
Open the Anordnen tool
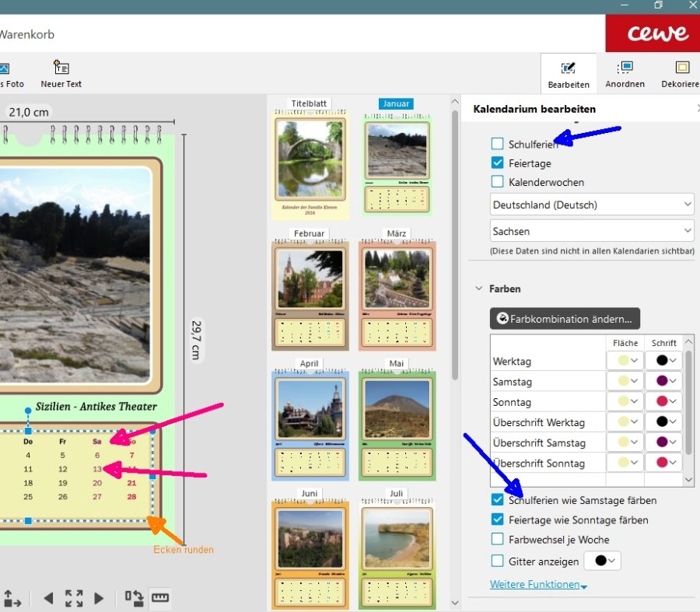coord(625,74)
